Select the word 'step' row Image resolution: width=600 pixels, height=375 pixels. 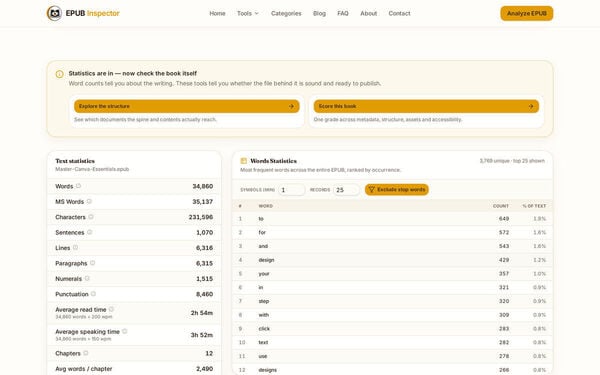pos(392,301)
